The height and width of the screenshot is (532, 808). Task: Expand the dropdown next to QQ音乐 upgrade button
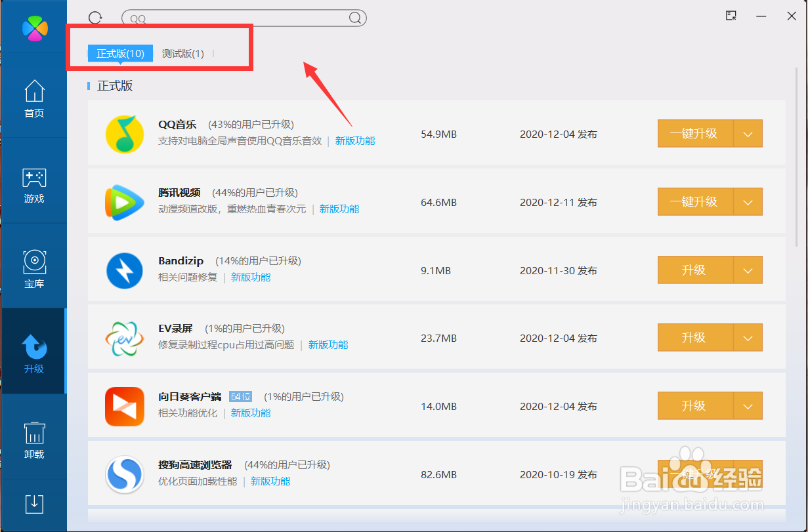tap(748, 133)
